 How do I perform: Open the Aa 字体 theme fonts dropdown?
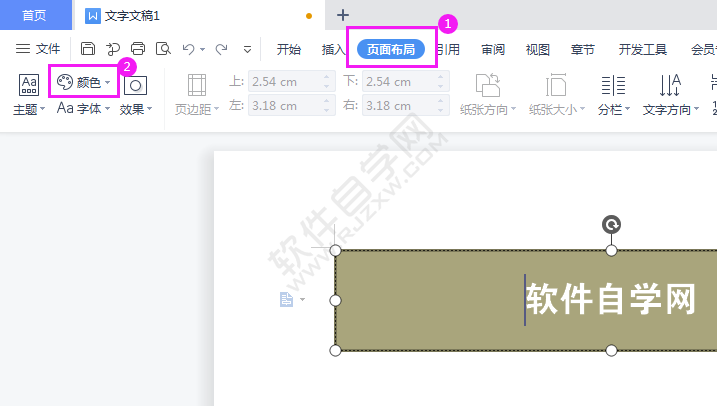[x=84, y=108]
